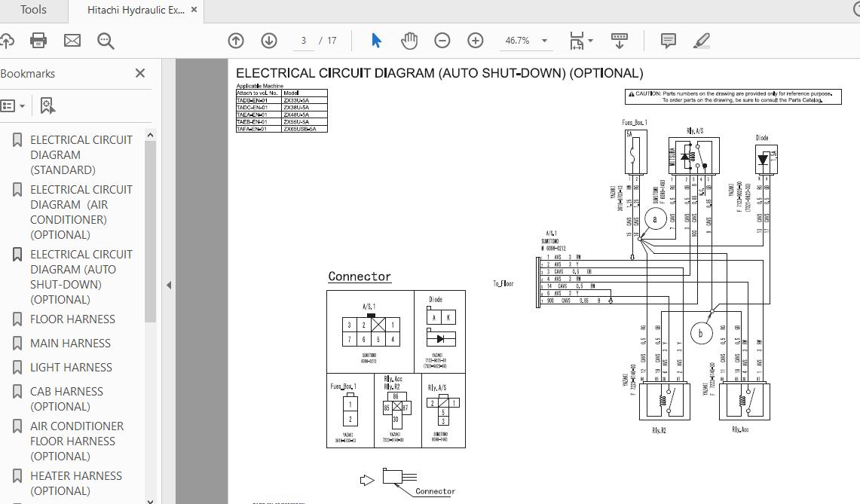Add a comment with the note icon
Screen dimensions: 860x504
[x=668, y=41]
